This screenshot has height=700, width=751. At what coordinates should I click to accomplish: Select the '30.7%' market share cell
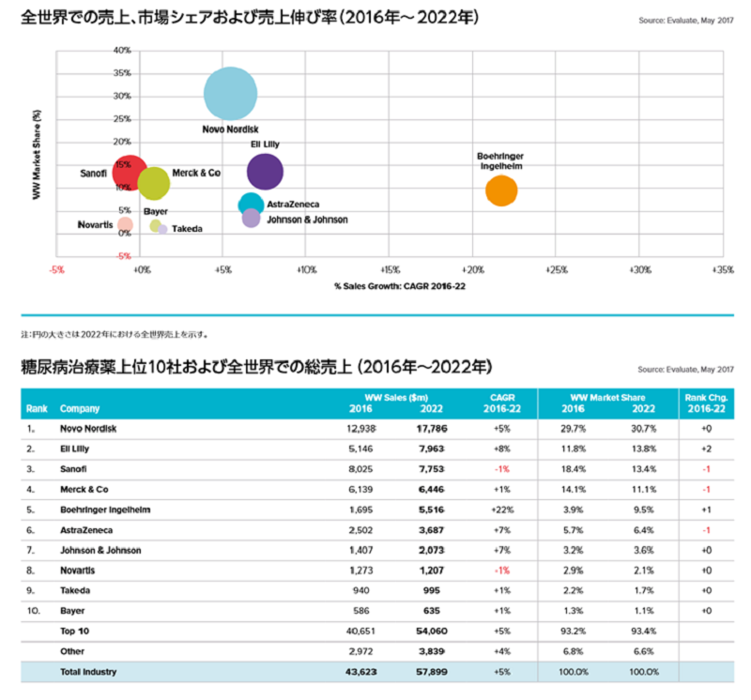point(644,429)
